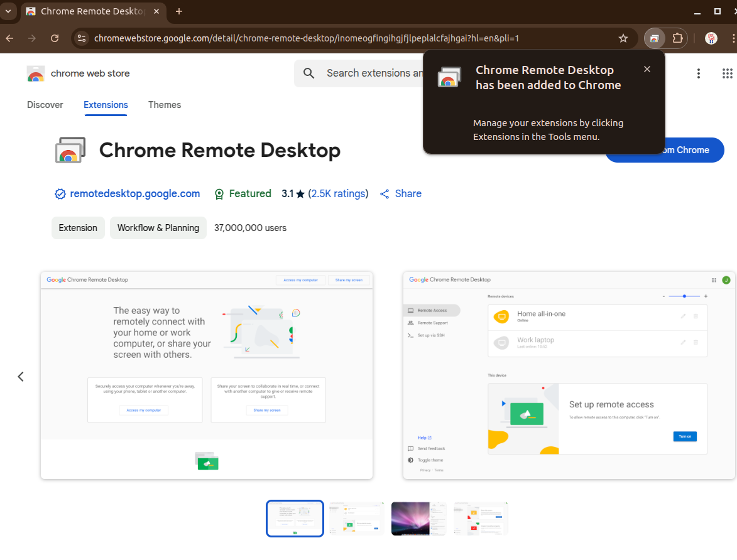
Task: Select the first carousel thumbnail
Action: pyautogui.click(x=295, y=518)
